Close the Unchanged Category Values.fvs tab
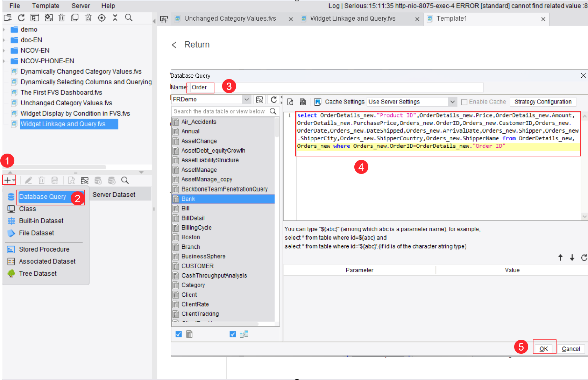Viewport: 588px width, 380px height. pyautogui.click(x=291, y=19)
